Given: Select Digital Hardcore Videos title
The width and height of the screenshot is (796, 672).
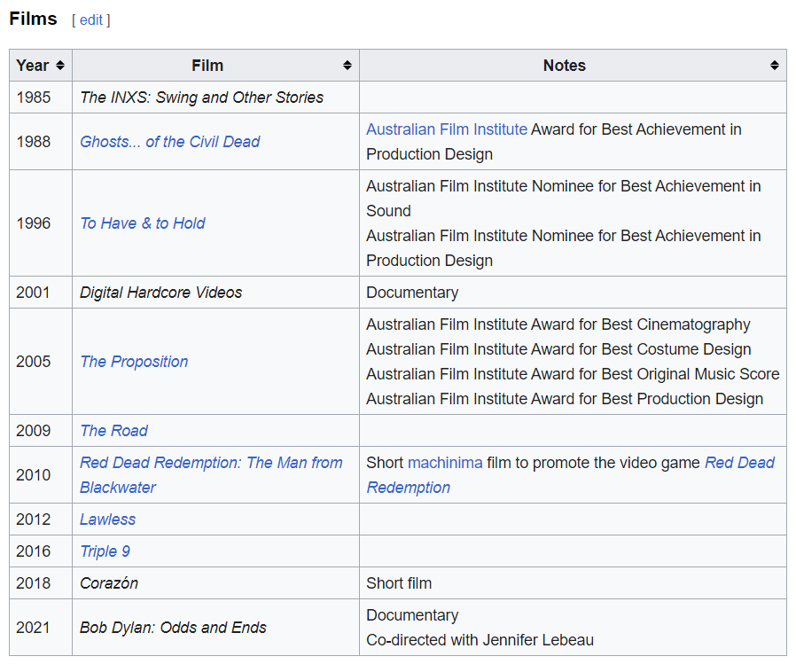Looking at the screenshot, I should pyautogui.click(x=161, y=293).
